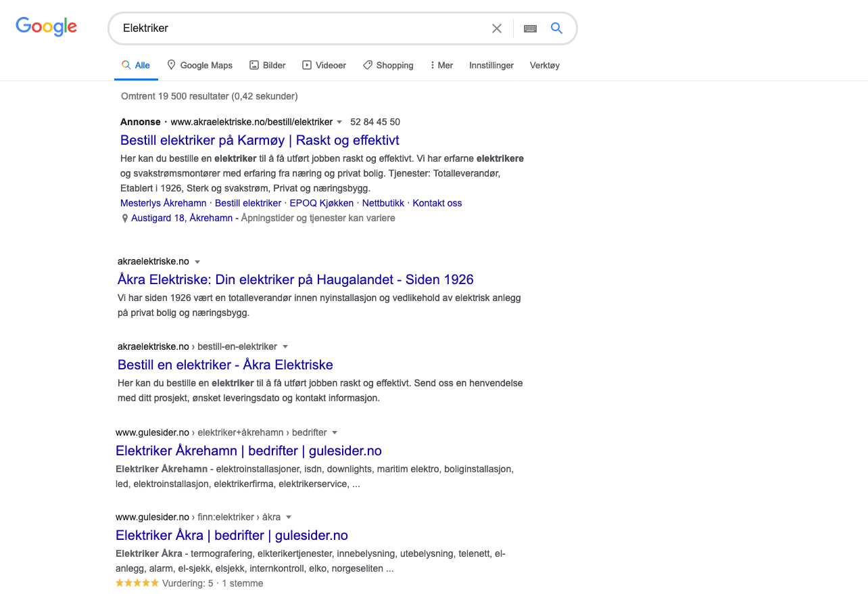Switch to Bilder tab
Image resolution: width=868 pixels, height=594 pixels.
[268, 66]
